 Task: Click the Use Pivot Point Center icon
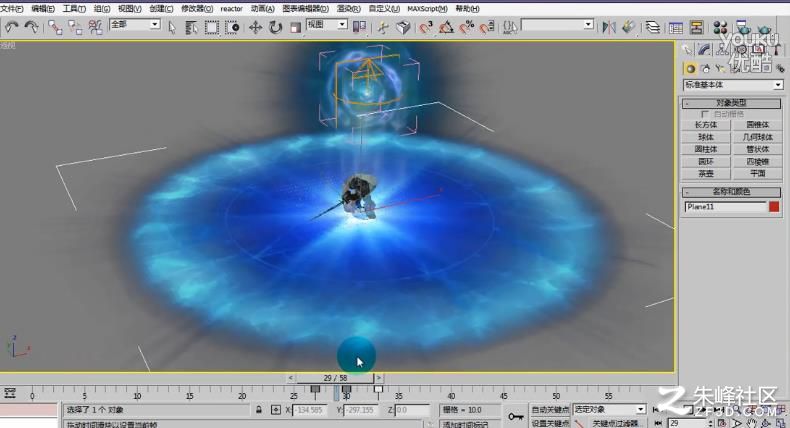[x=359, y=27]
